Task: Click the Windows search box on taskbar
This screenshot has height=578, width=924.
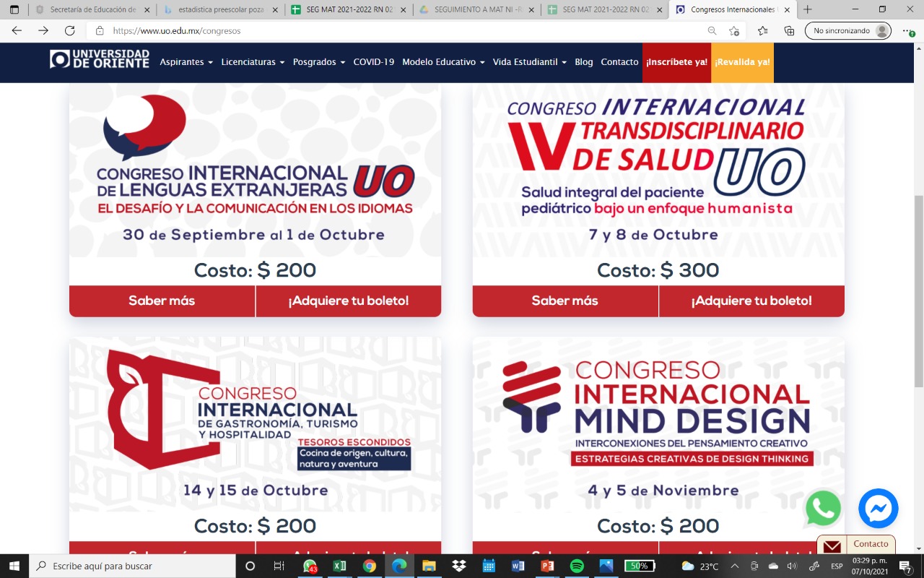Action: click(x=133, y=566)
